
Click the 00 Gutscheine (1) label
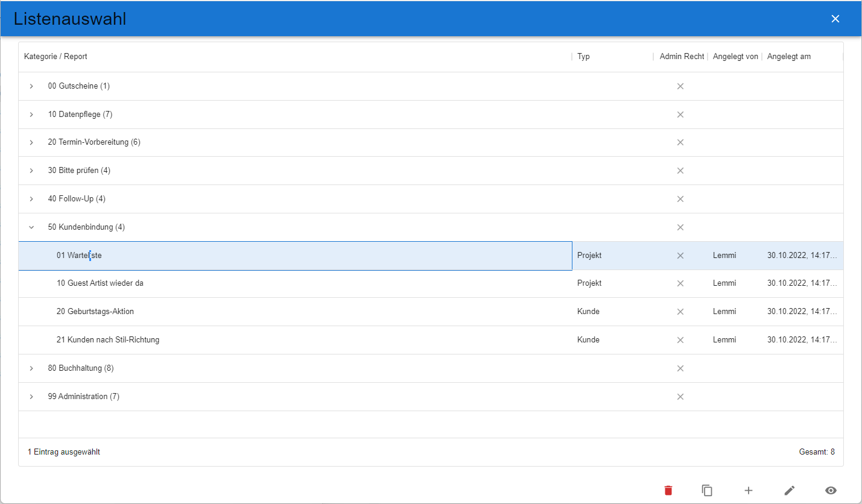coord(79,86)
